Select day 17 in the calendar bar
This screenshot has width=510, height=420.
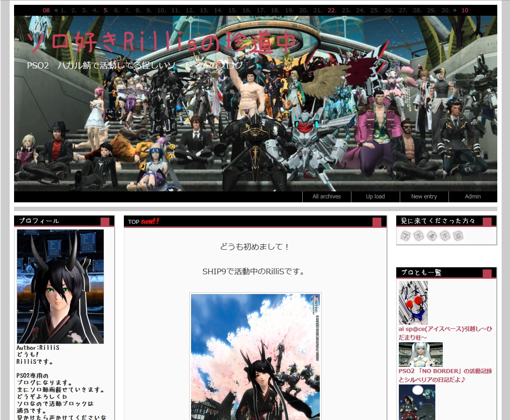tap(261, 11)
